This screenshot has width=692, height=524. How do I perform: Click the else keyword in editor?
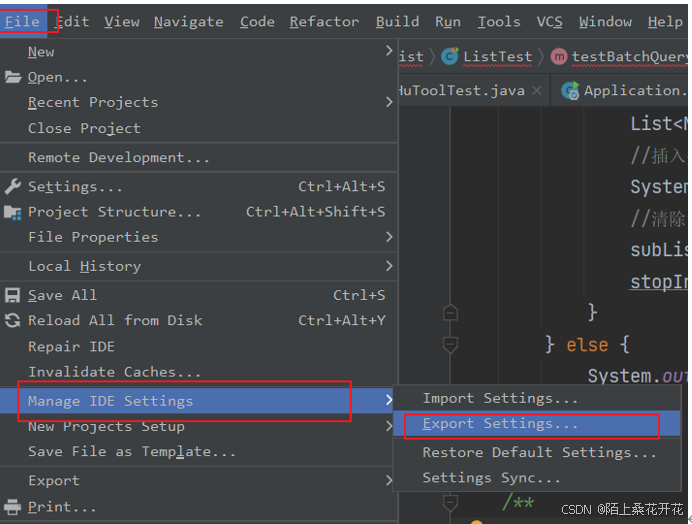(587, 345)
